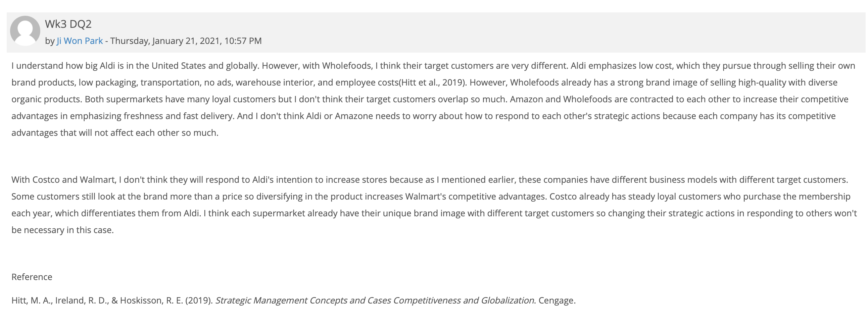The height and width of the screenshot is (330, 868).
Task: Click the line "advantages that will not affect each other"
Action: (x=115, y=133)
